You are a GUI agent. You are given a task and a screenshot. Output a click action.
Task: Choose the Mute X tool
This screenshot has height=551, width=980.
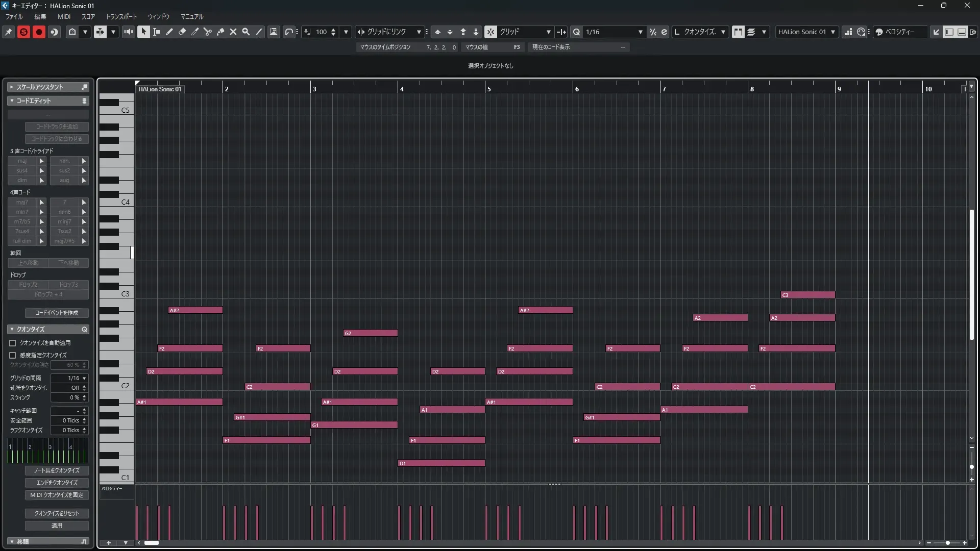click(233, 32)
